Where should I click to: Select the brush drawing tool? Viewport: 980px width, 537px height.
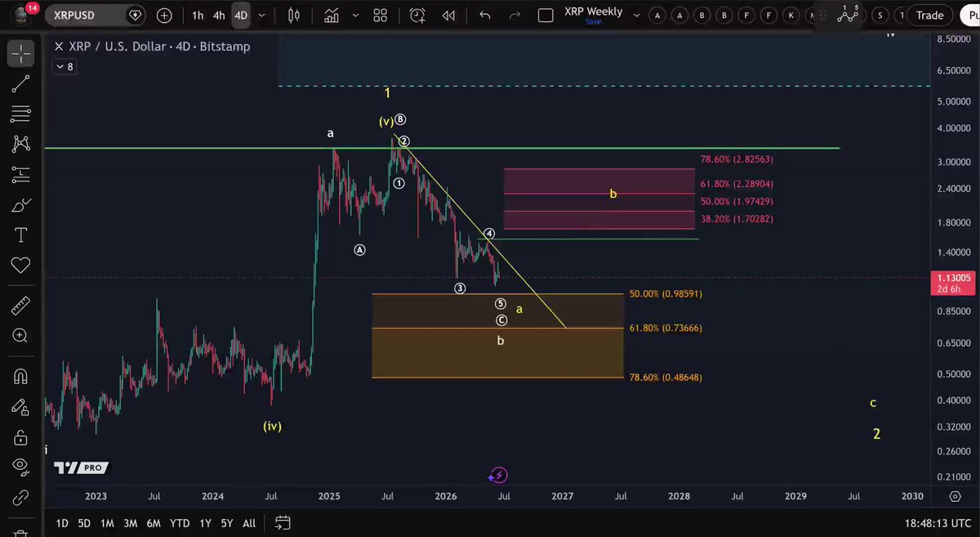(x=20, y=205)
